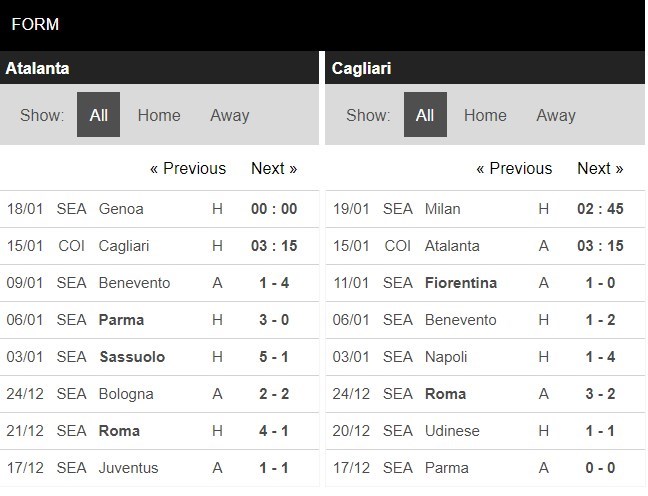Go to Previous Atalanta results

(x=188, y=168)
